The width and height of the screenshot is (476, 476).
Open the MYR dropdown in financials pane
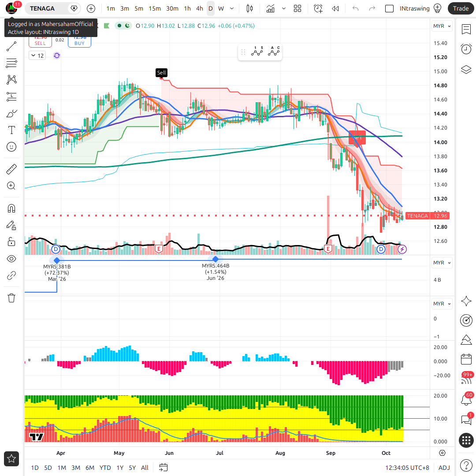coord(442,263)
